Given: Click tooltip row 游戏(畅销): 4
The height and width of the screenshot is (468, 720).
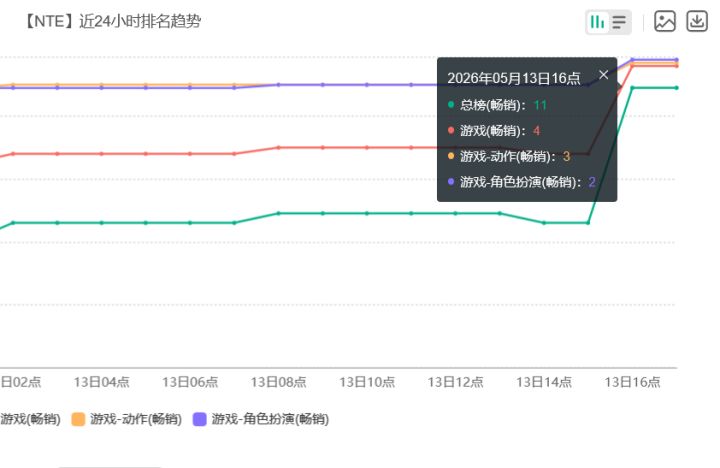Looking at the screenshot, I should coord(494,131).
